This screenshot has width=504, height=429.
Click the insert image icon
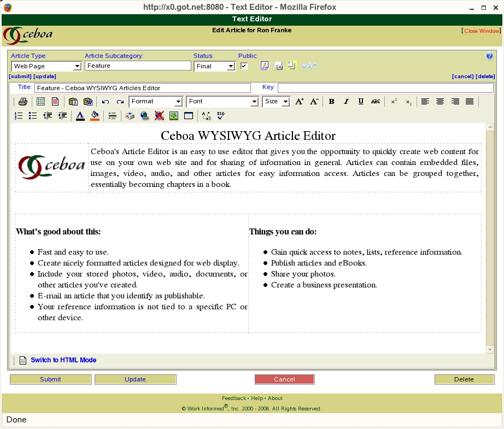174,116
